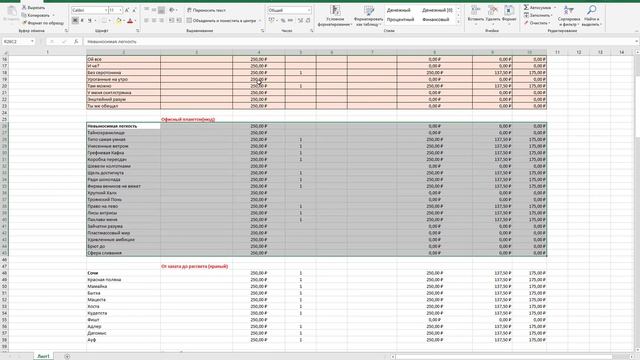Viewport: 640px width, 360px height.
Task: Apply accounting currency number format icon
Action: click(271, 20)
